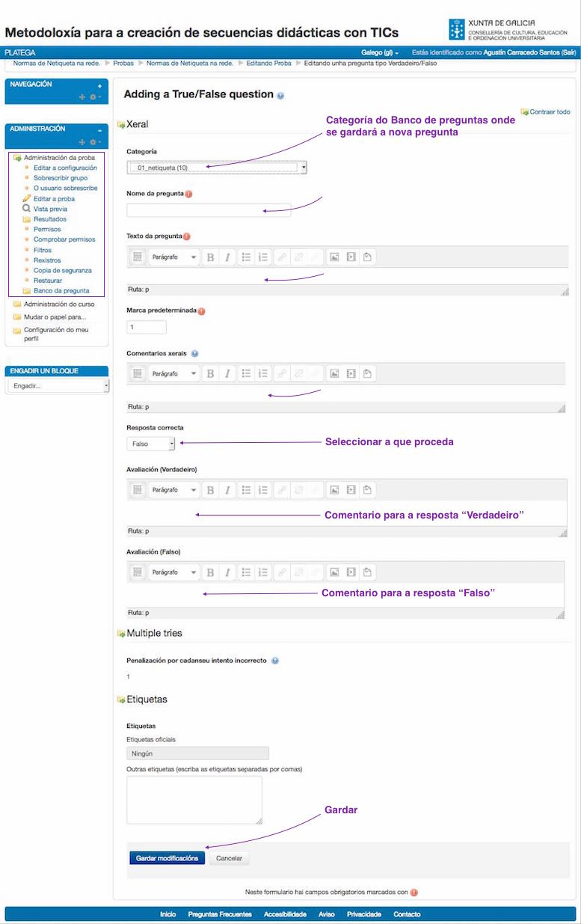581x924 pixels.
Task: Open Parágrafo dropdown in Avaliación (Falso) editor
Action: pos(174,572)
